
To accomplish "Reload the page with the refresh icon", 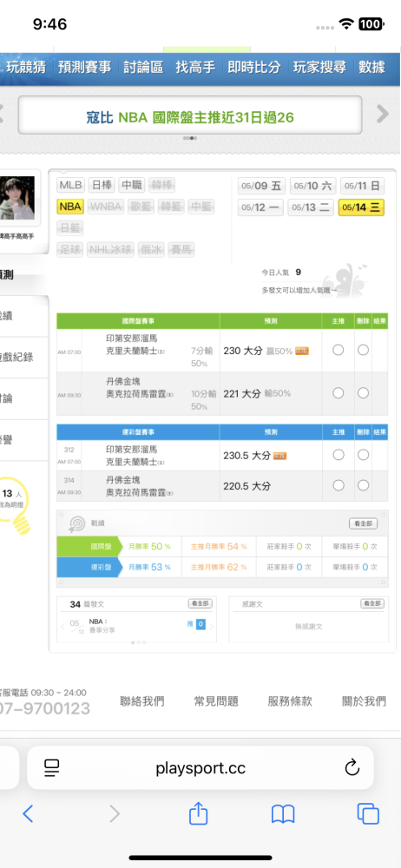I will [x=352, y=767].
